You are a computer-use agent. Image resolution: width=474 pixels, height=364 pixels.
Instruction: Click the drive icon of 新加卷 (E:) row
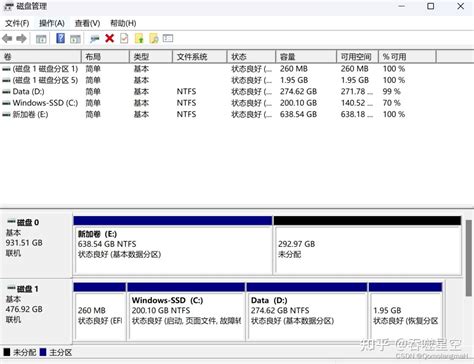click(6, 115)
